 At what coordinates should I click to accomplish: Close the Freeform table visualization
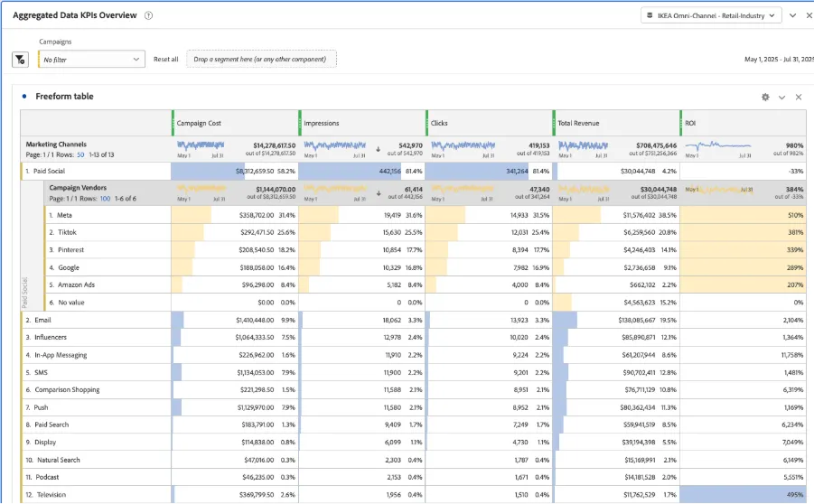click(799, 97)
